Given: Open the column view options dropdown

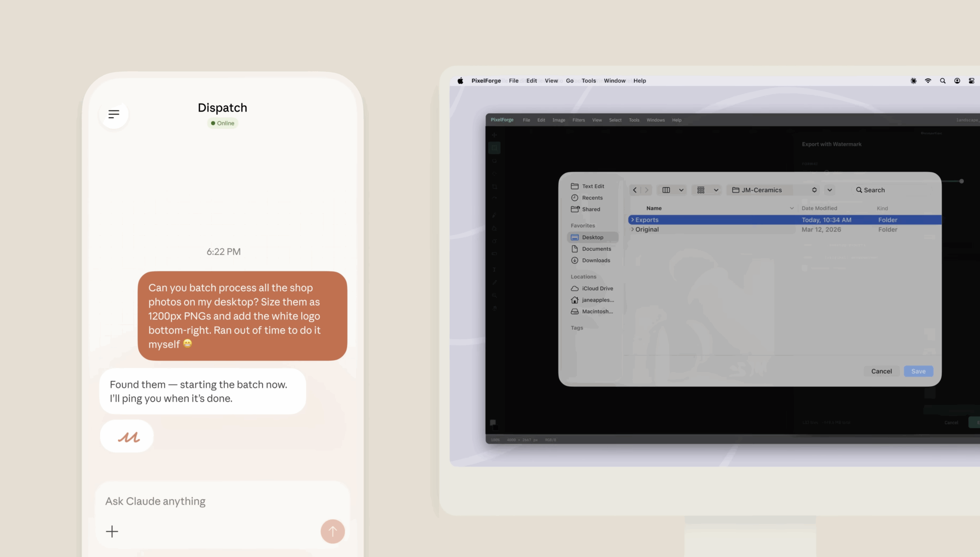Looking at the screenshot, I should 681,190.
